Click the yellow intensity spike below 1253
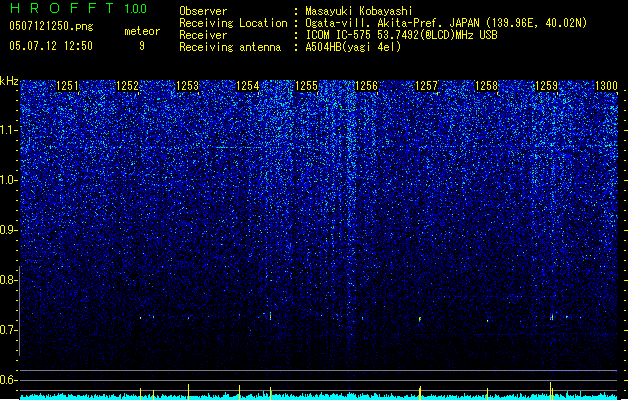The height and width of the screenshot is (400, 629). 188,391
